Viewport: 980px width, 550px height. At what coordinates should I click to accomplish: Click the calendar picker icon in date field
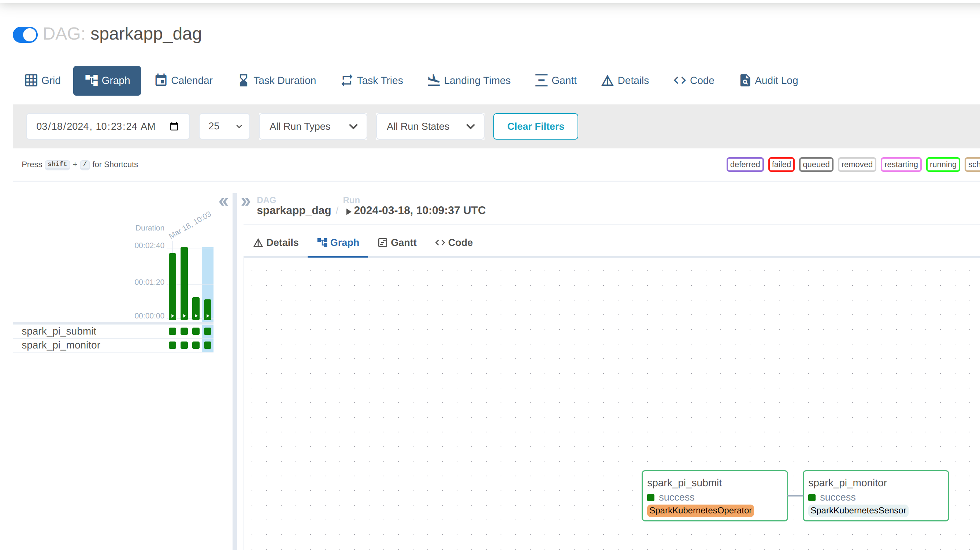point(174,126)
